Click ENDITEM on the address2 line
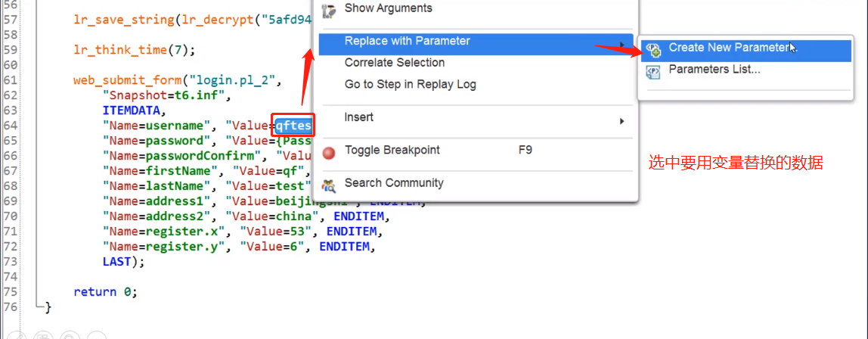The height and width of the screenshot is (339, 868). pos(360,216)
